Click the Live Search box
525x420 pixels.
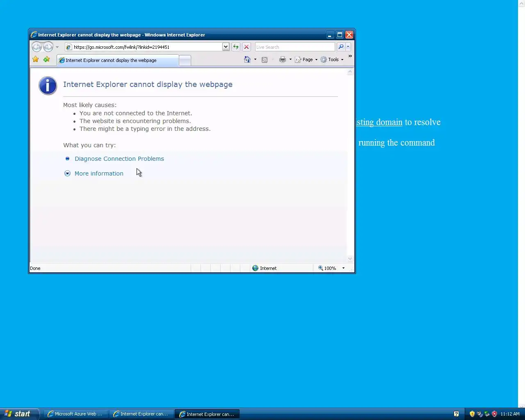pyautogui.click(x=295, y=47)
